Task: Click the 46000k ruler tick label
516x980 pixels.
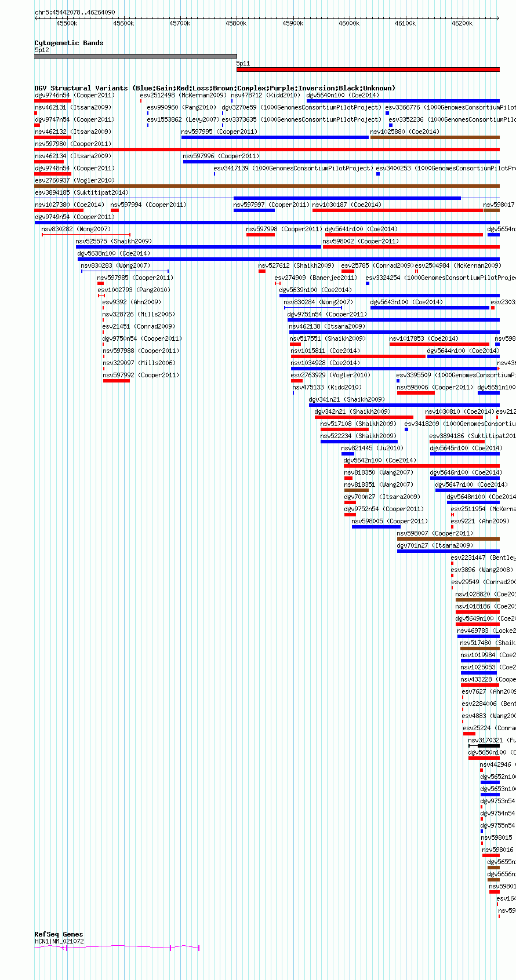Action: click(349, 23)
